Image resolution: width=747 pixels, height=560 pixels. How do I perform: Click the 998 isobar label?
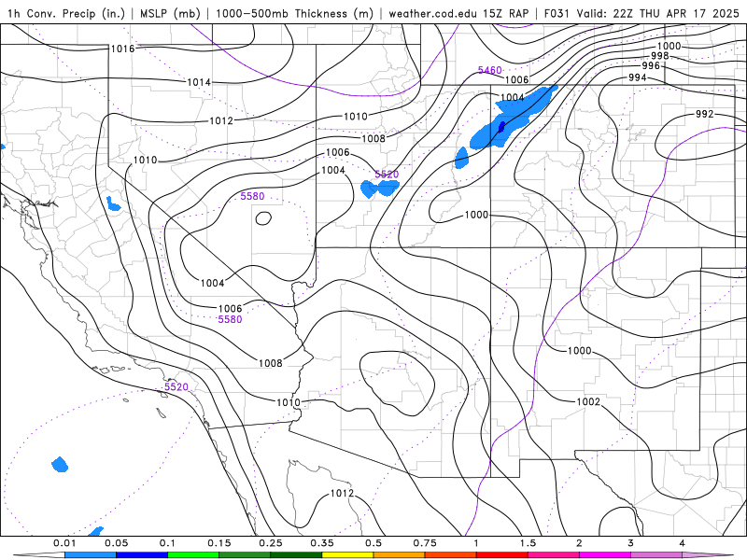click(660, 56)
